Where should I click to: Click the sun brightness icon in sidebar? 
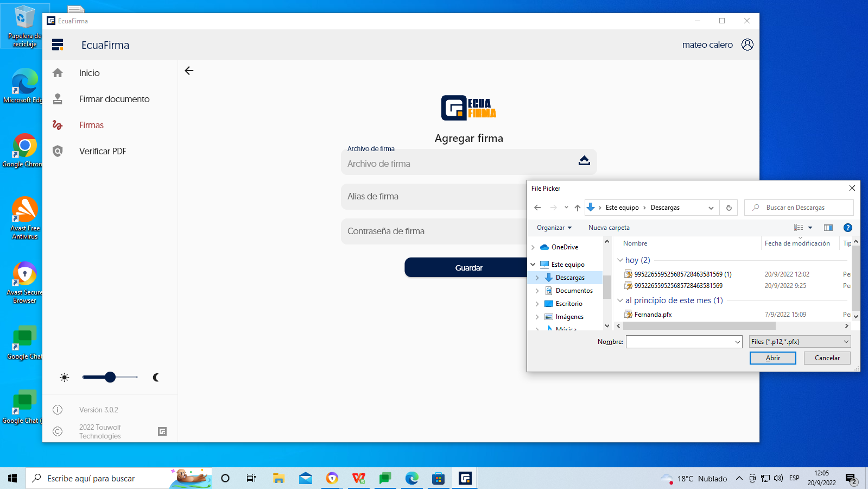[x=65, y=377]
